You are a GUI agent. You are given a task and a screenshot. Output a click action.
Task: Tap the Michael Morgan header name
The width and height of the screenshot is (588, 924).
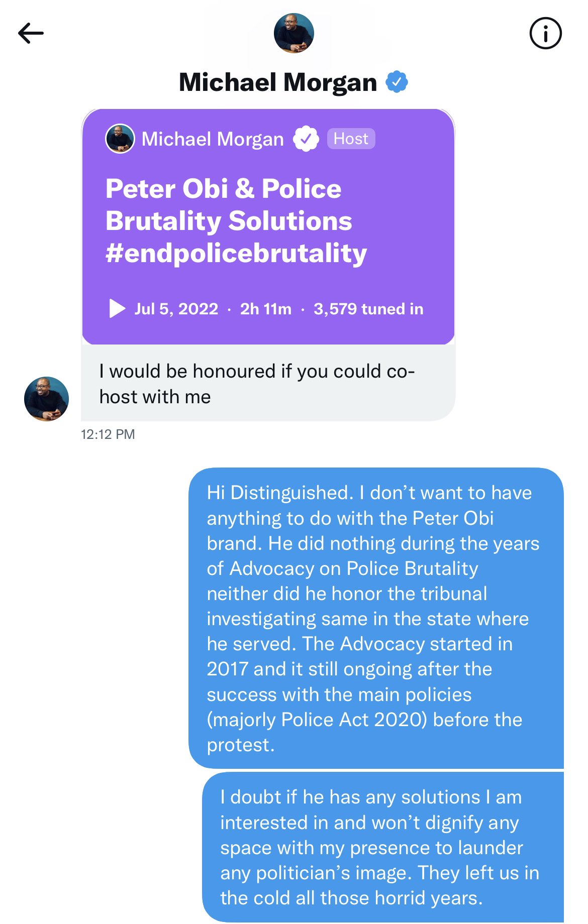278,82
